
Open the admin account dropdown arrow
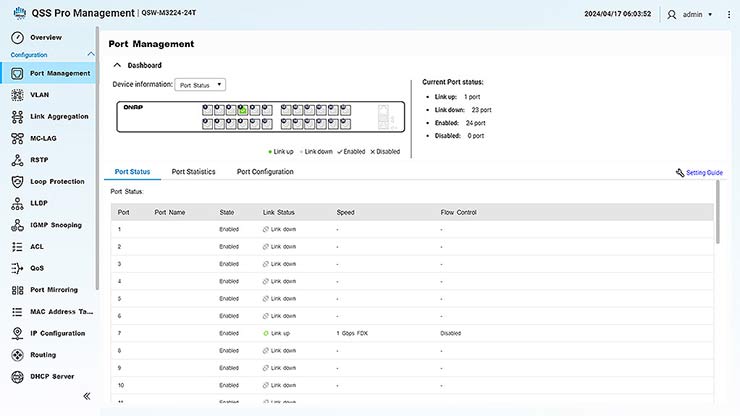tap(710, 15)
